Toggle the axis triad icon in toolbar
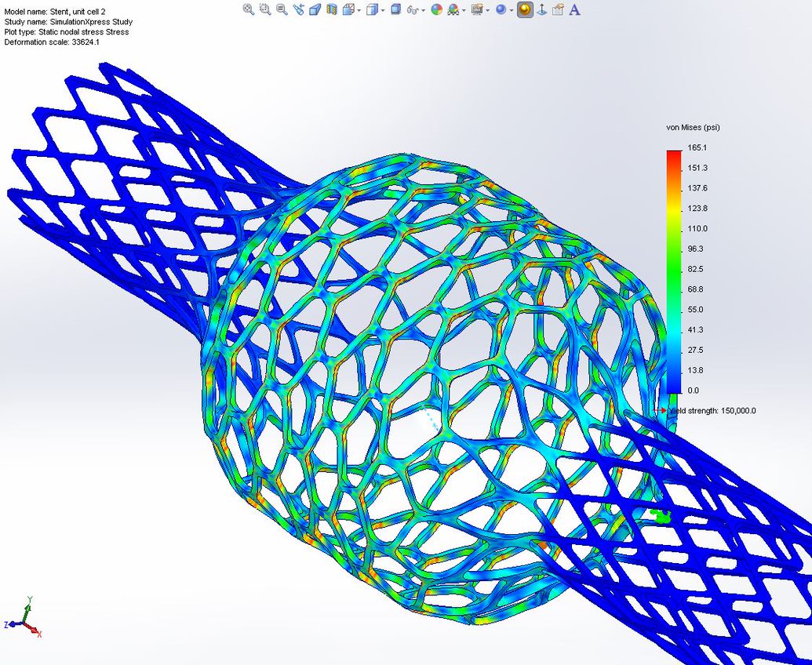The image size is (812, 665). 541,9
